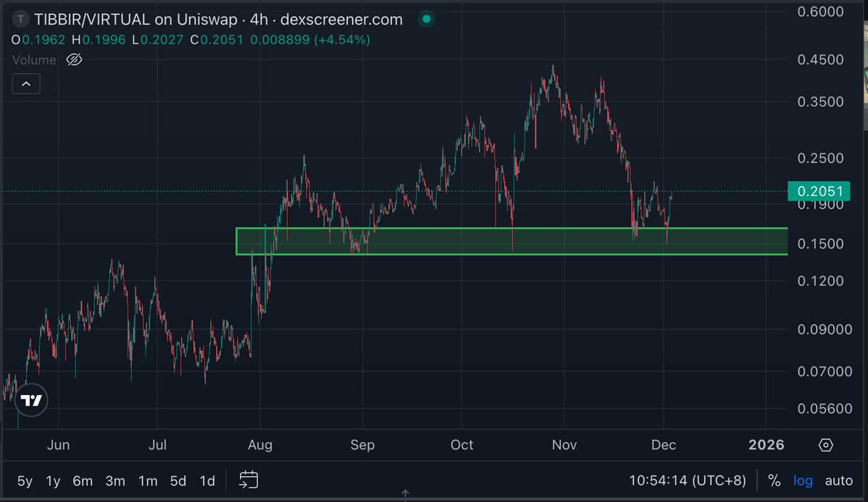This screenshot has width=868, height=502.
Task: Click the small upward arrow above the timeframe bar
Action: 406,493
